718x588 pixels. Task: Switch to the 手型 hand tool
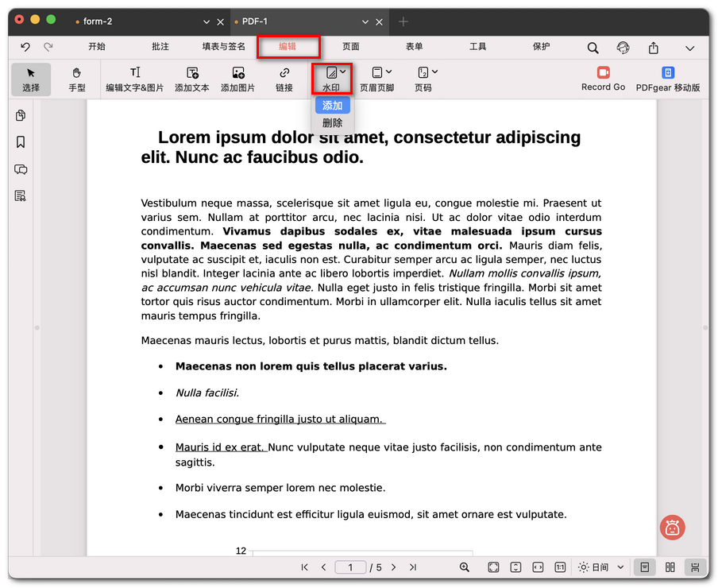point(76,79)
